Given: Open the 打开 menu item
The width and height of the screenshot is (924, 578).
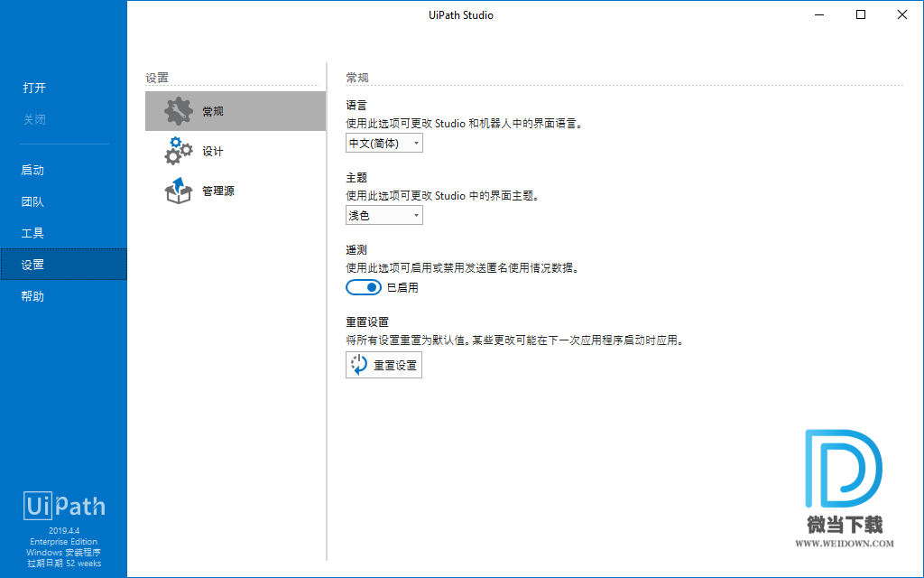Looking at the screenshot, I should pyautogui.click(x=34, y=88).
